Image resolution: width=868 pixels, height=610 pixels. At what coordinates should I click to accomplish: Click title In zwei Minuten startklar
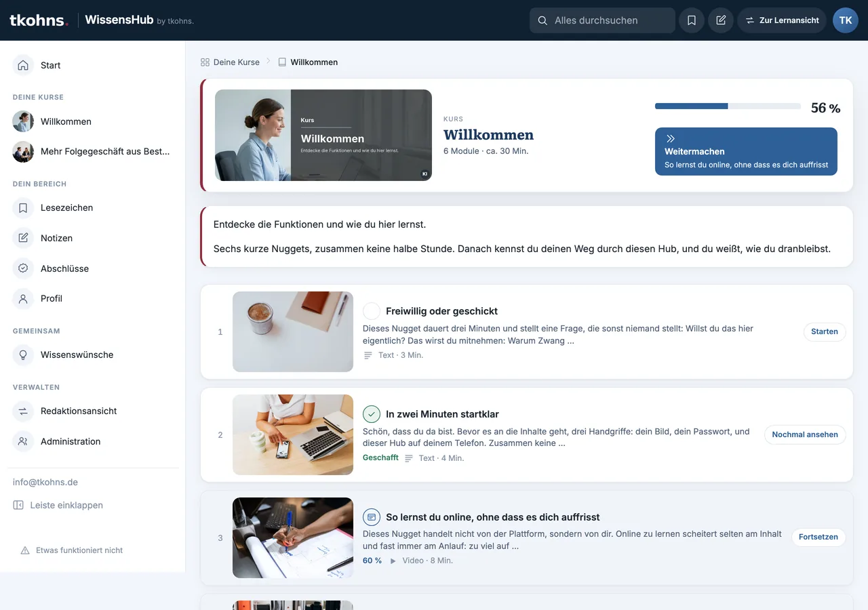tap(442, 414)
